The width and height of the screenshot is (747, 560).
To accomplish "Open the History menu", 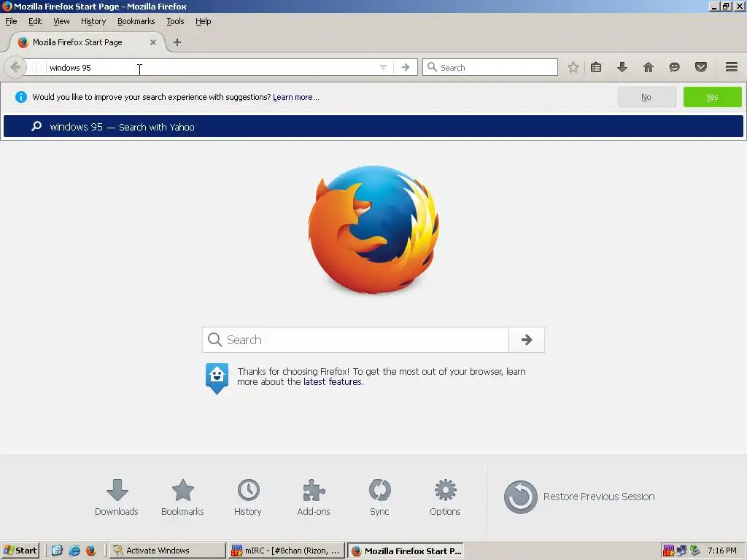I will (x=93, y=21).
